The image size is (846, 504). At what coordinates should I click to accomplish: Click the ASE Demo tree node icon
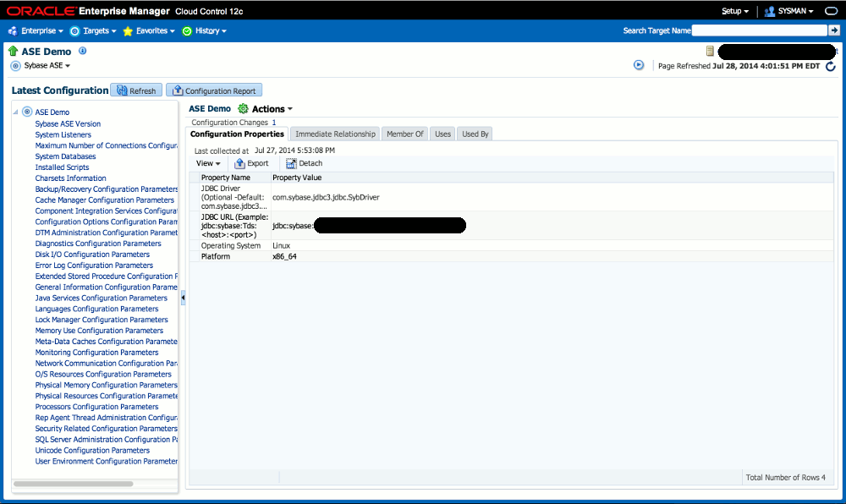coord(27,112)
